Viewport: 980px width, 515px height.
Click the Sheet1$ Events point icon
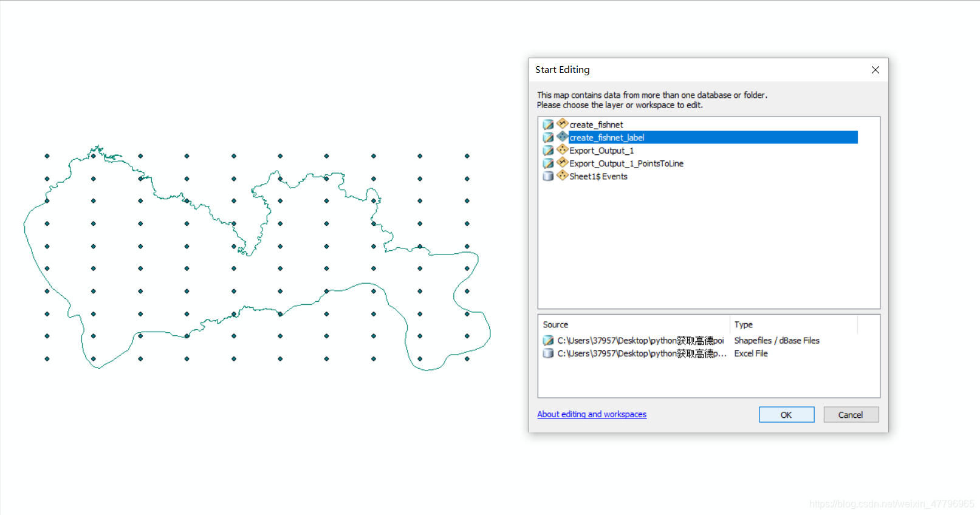click(563, 176)
